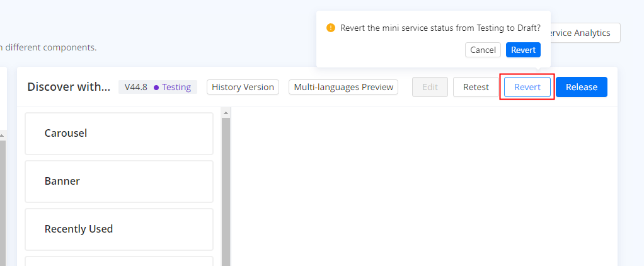644x266 pixels.
Task: Release the mini service
Action: [581, 87]
